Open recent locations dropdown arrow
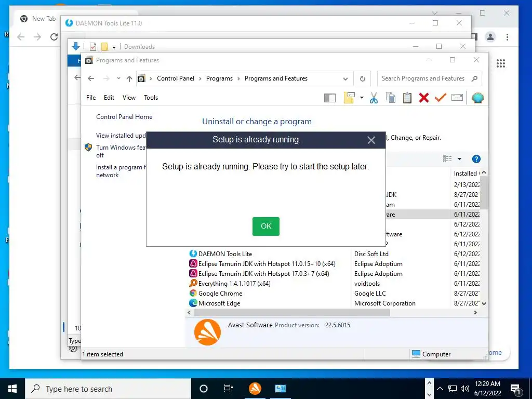 coord(118,78)
